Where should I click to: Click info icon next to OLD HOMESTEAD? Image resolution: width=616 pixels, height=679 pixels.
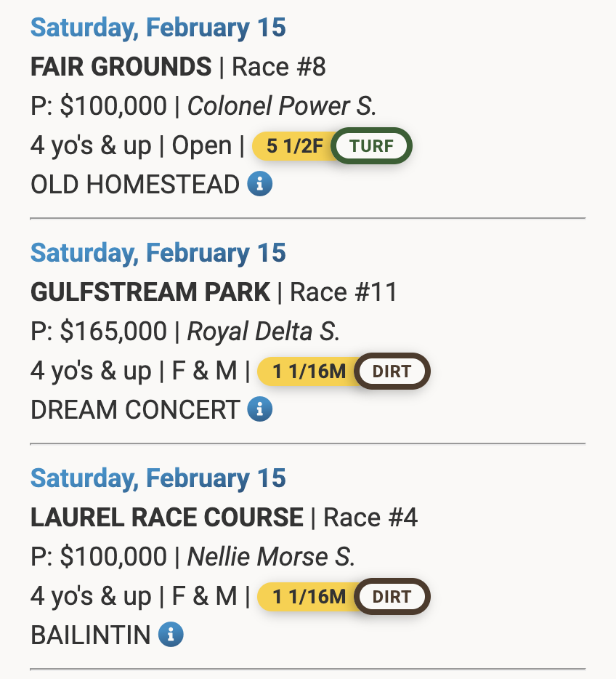[x=260, y=184]
